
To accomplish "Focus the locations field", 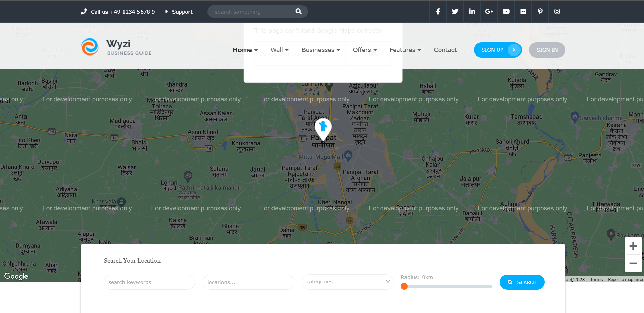I will point(248,282).
